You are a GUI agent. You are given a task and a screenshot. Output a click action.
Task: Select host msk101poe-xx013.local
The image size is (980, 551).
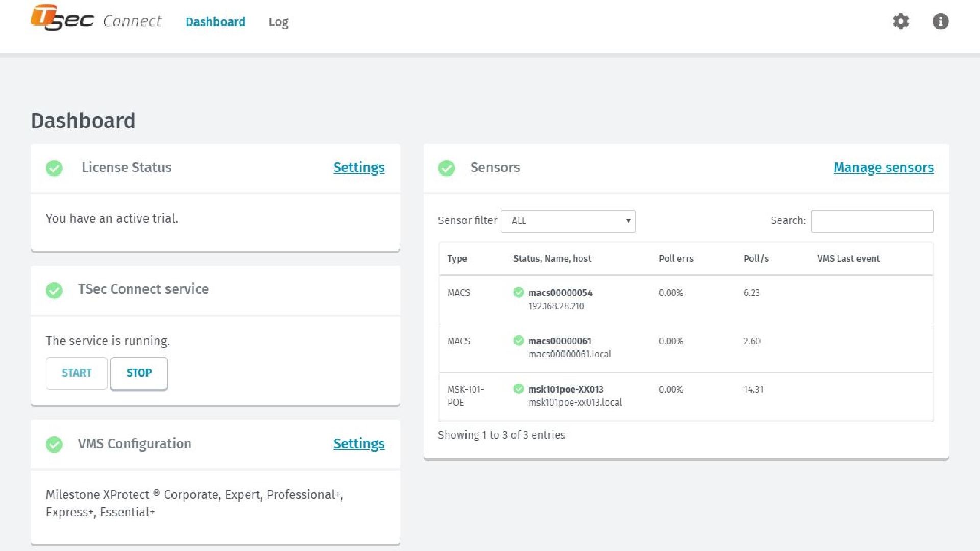click(x=575, y=403)
